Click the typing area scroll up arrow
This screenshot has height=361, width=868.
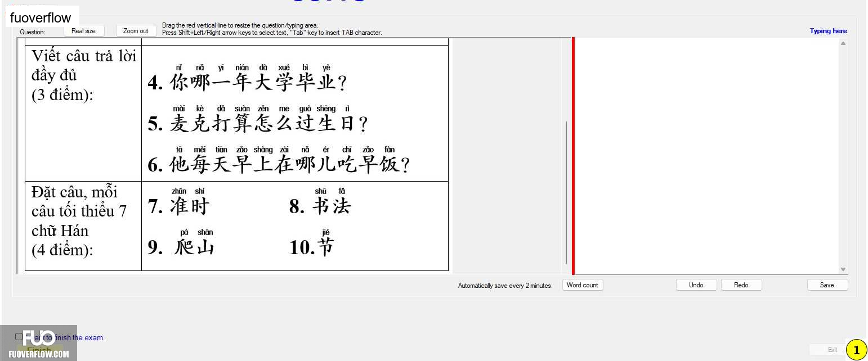(843, 43)
